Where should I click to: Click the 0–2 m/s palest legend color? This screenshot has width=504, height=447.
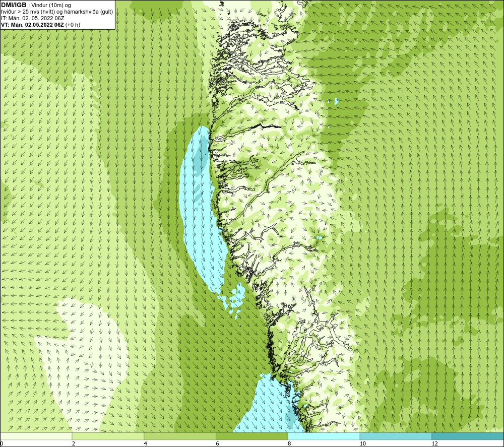36,436
